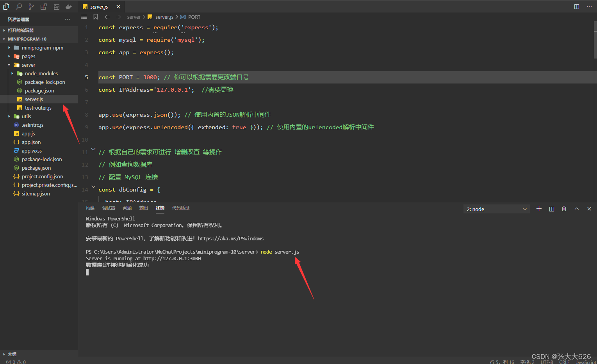Screen dimensions: 597x364
Task: Expand the node_modules folder
Action: [12, 73]
